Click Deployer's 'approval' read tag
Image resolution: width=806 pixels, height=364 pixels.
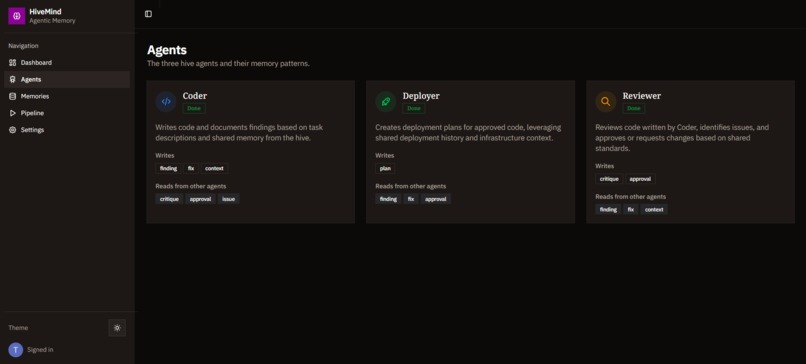coord(436,199)
